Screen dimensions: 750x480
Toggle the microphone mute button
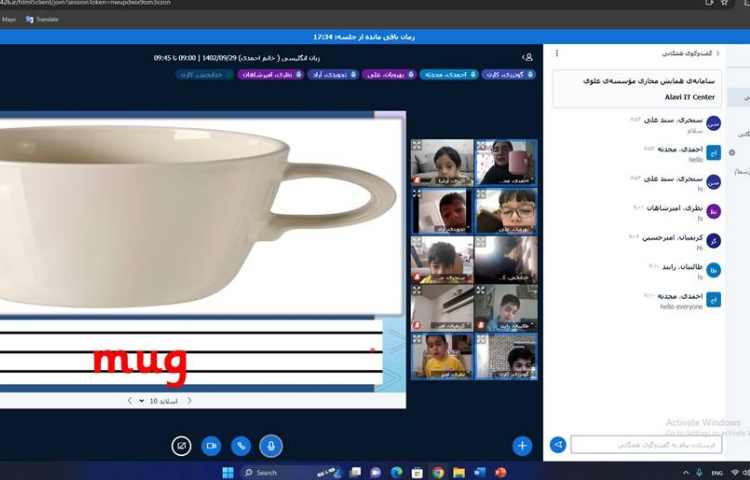pyautogui.click(x=271, y=446)
